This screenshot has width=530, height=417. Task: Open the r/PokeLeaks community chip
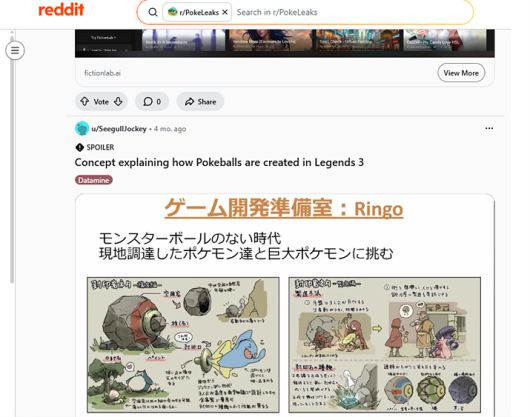193,13
